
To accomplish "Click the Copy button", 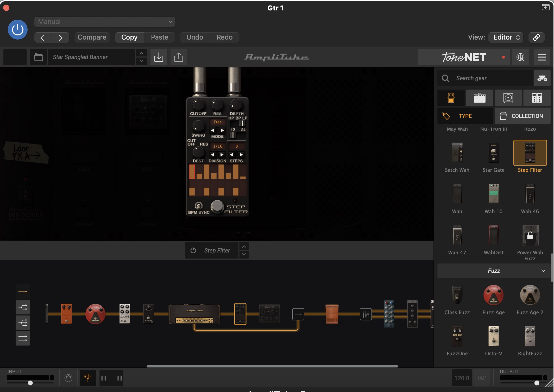I will 129,37.
